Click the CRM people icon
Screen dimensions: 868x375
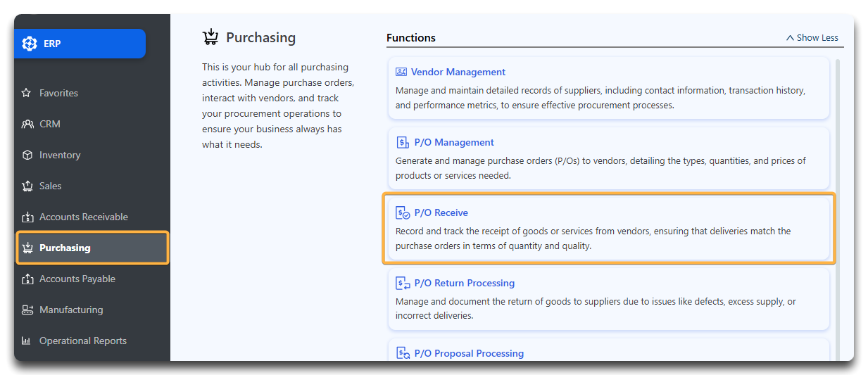[27, 124]
